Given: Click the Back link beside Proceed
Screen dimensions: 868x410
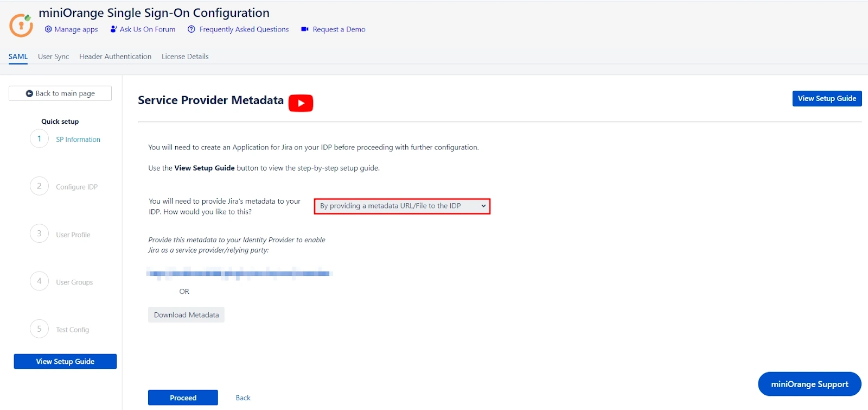Looking at the screenshot, I should [243, 398].
